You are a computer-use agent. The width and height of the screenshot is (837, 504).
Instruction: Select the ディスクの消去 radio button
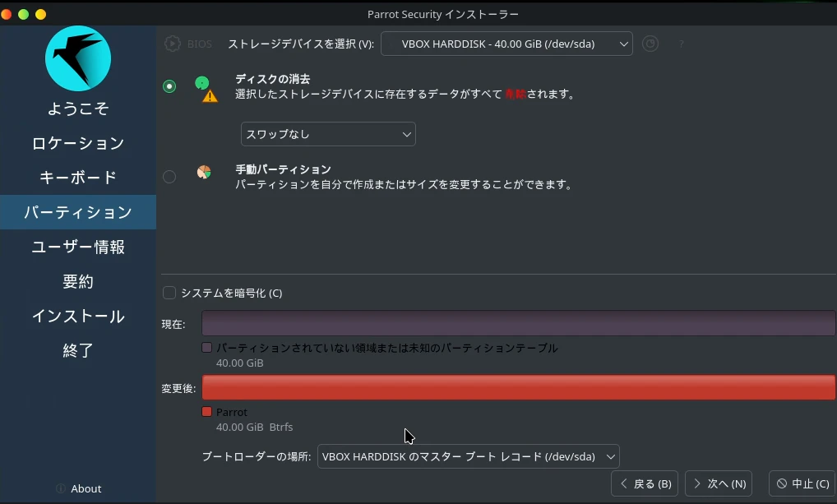tap(169, 86)
